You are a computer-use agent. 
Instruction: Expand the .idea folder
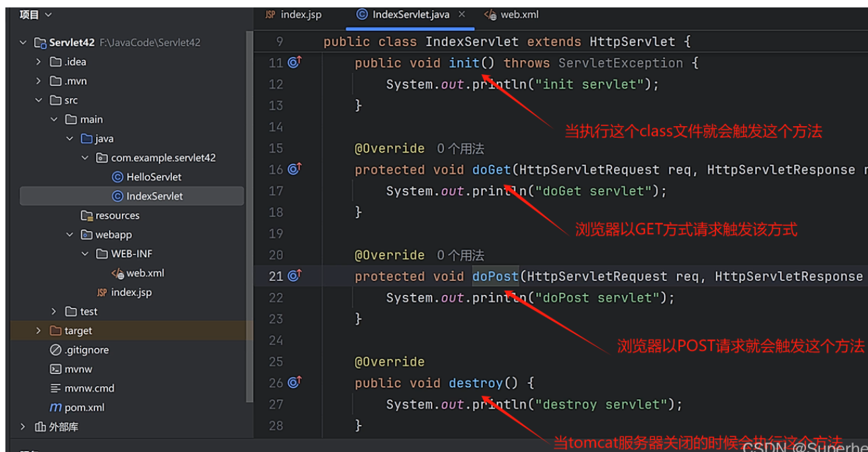pos(38,61)
